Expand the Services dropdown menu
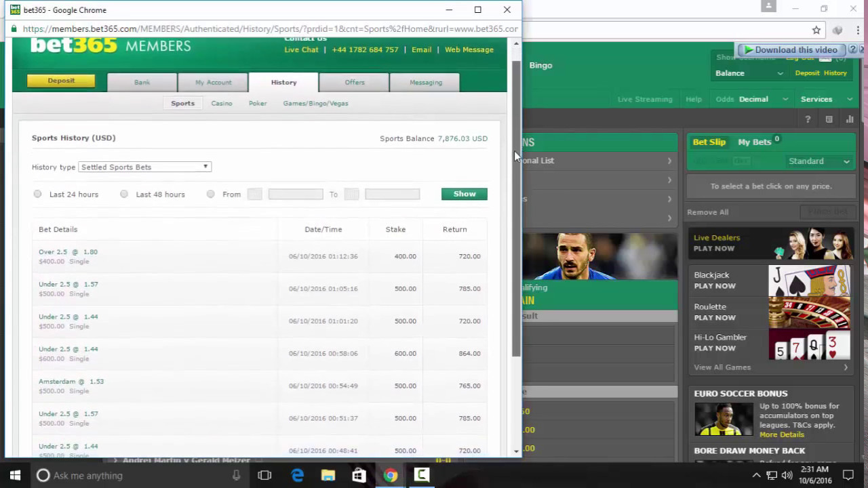This screenshot has width=868, height=488. [826, 99]
